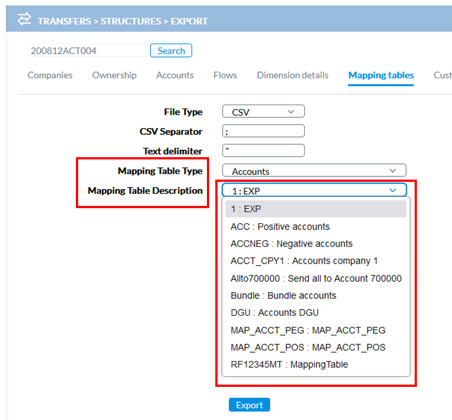The height and width of the screenshot is (420, 452).
Task: Open the Dimension details tab
Action: 293,75
